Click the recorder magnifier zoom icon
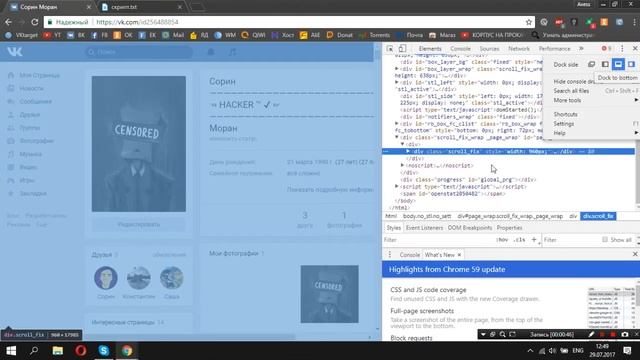 [x=502, y=334]
